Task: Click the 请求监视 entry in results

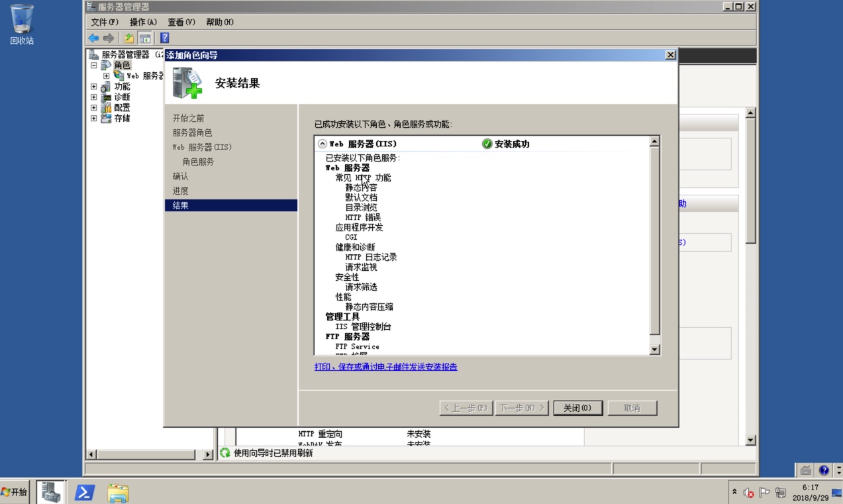Action: pos(361,267)
